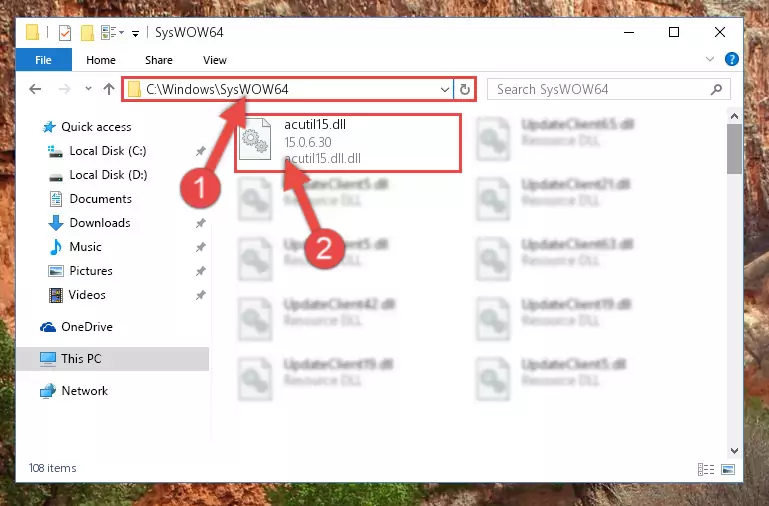Open Videos in the sidebar

[x=87, y=295]
